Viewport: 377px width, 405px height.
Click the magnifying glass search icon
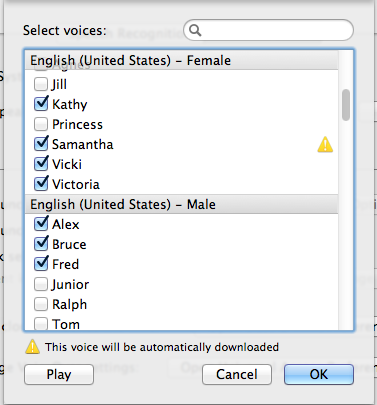pyautogui.click(x=195, y=30)
